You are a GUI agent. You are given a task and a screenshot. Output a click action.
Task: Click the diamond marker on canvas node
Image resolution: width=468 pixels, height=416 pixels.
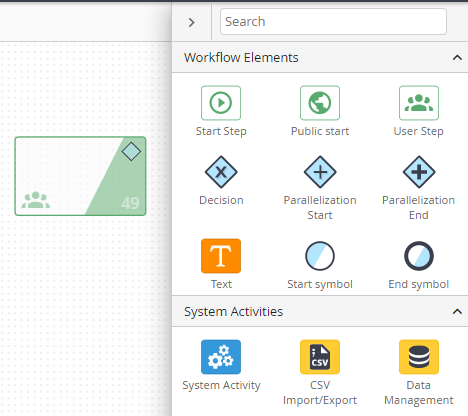click(x=131, y=151)
